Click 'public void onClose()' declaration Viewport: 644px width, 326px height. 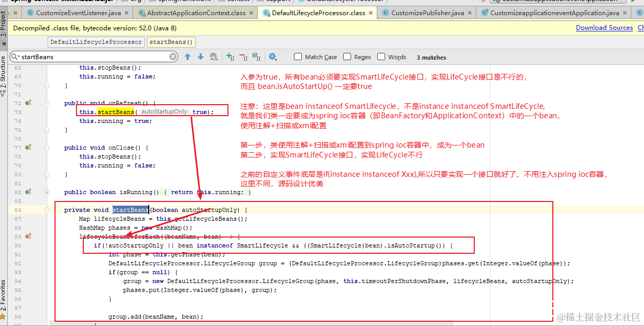click(106, 148)
